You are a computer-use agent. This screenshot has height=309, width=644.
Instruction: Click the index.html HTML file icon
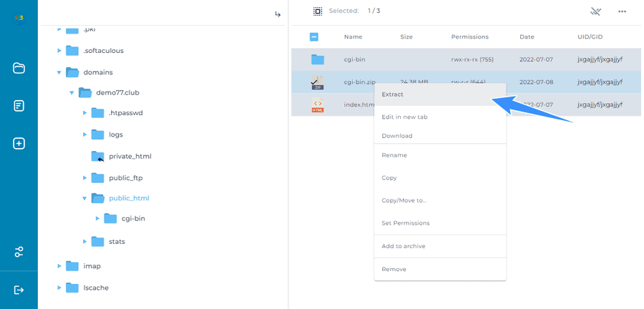(318, 105)
